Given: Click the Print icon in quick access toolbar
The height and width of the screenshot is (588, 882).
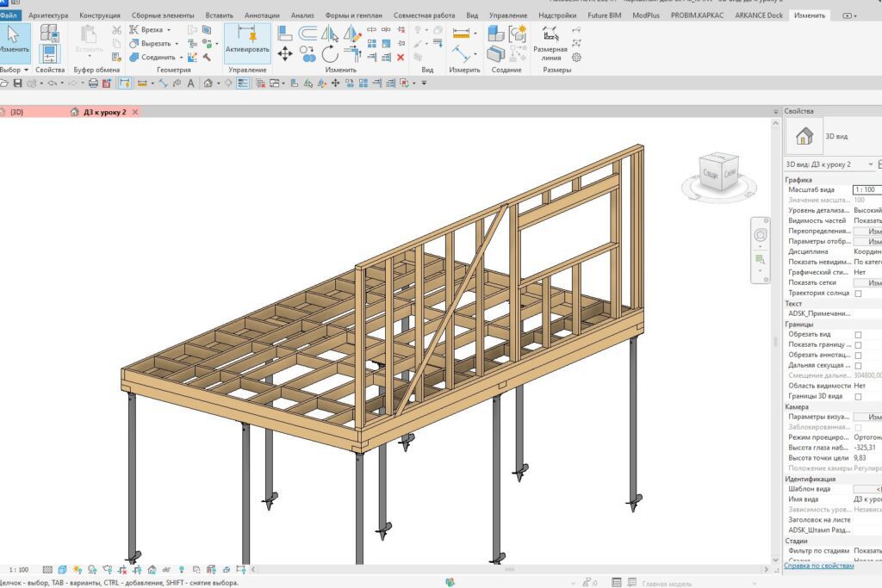Looking at the screenshot, I should (93, 84).
